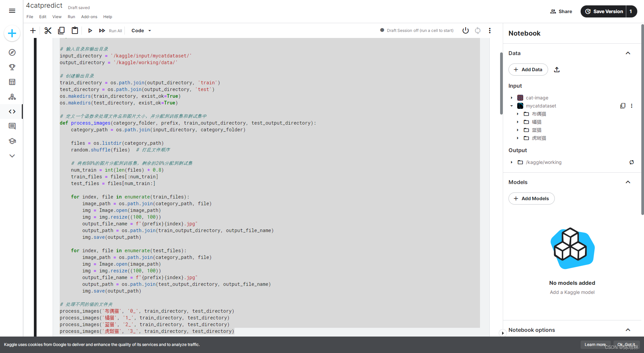Open the Run menu
The image size is (644, 353).
pos(71,17)
